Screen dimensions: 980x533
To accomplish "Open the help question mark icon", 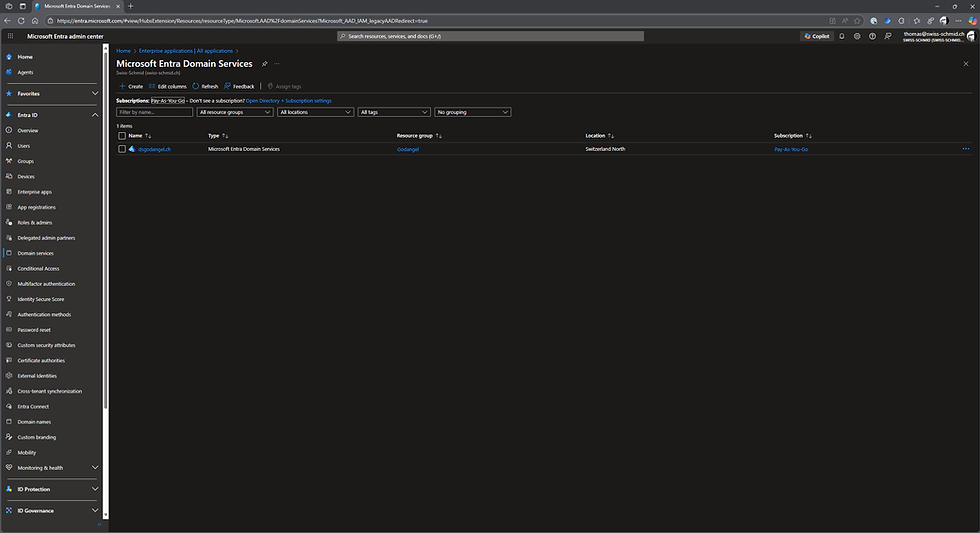I will tap(872, 36).
